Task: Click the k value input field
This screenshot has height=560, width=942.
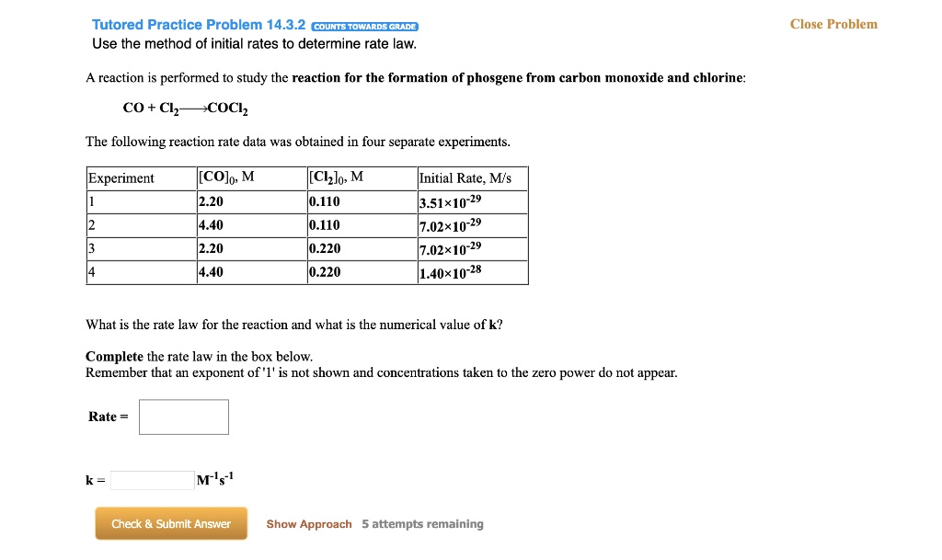Action: [x=153, y=480]
